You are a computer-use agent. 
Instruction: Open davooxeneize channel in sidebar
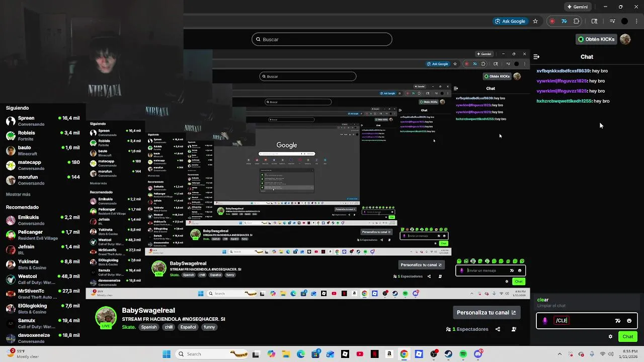(x=43, y=338)
